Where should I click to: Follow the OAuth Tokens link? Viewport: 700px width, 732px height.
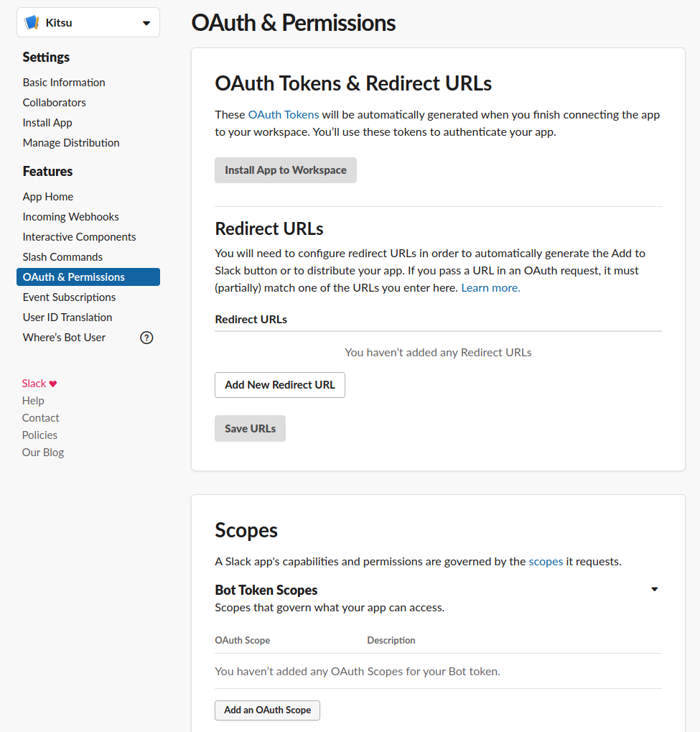[284, 115]
